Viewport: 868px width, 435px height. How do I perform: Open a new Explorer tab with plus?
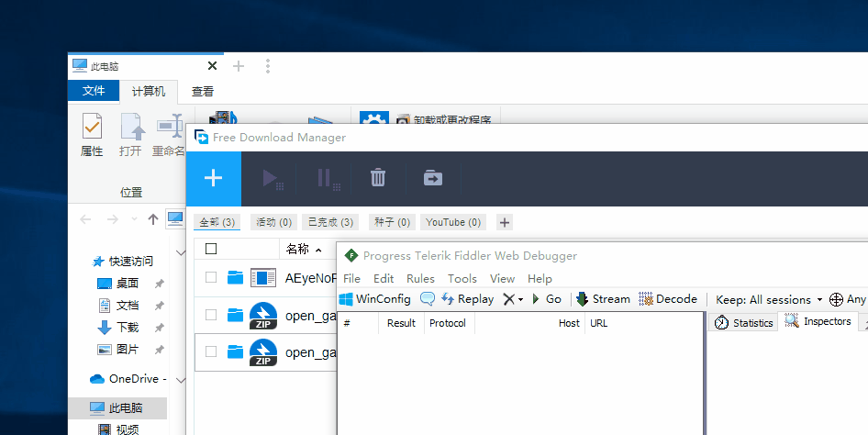[239, 66]
